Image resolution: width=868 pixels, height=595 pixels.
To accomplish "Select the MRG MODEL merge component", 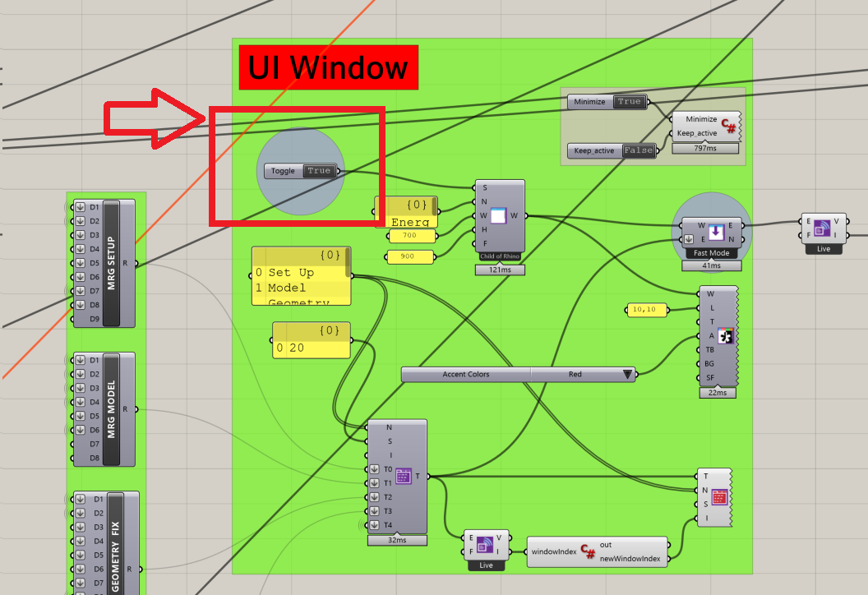I will tap(111, 408).
